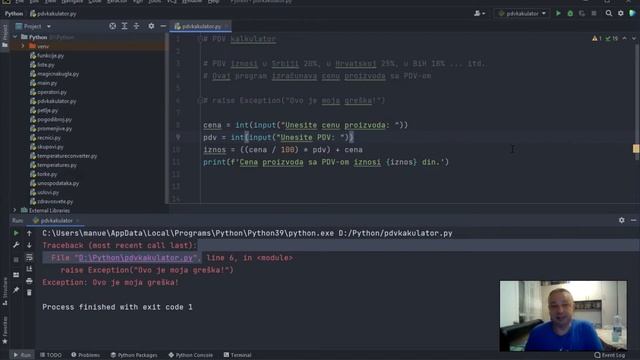Close the pdvkakulator.py editor tab
The height and width of the screenshot is (360, 640).
coord(227,26)
